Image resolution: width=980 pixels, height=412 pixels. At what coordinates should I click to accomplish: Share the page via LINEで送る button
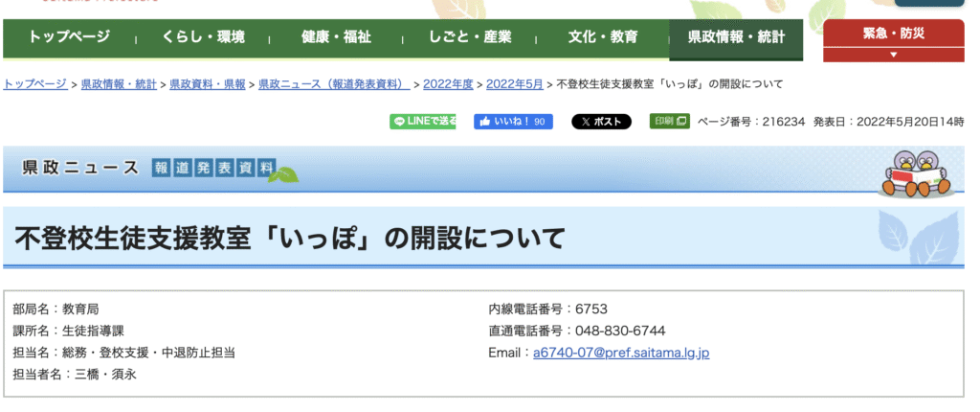423,122
